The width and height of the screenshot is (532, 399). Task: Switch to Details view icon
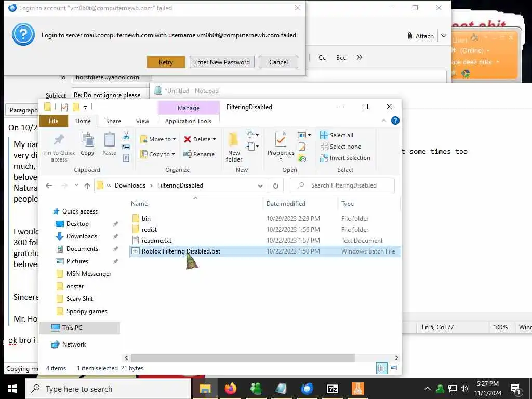click(382, 368)
